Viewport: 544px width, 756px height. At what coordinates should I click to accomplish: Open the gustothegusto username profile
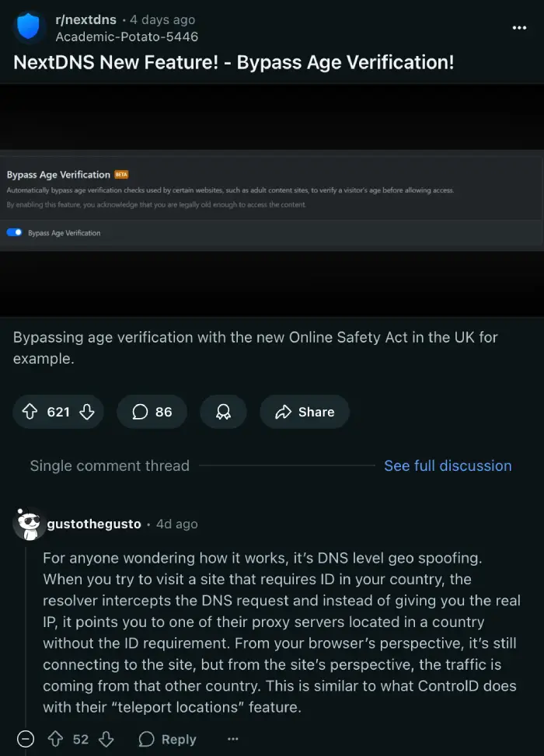(x=94, y=524)
